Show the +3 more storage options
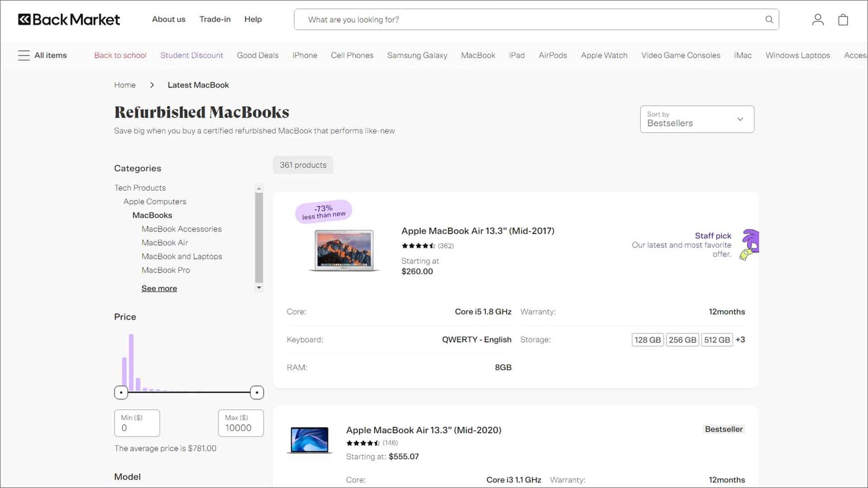Image resolution: width=868 pixels, height=488 pixels. 741,340
